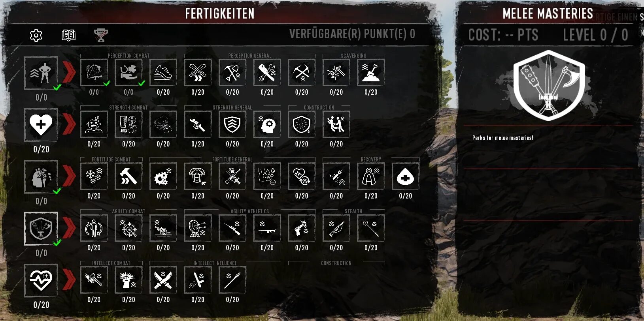This screenshot has height=321, width=644.
Task: Select the muscular body attribute icon
Action: click(x=41, y=73)
